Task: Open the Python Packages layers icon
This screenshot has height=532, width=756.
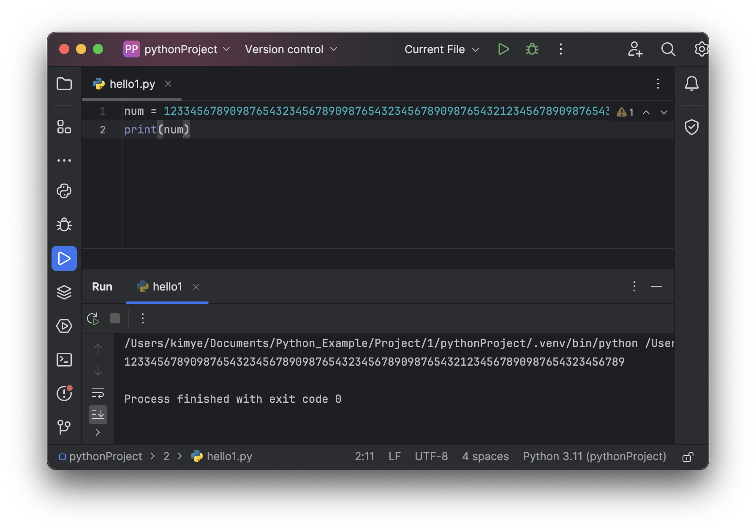Action: [64, 292]
